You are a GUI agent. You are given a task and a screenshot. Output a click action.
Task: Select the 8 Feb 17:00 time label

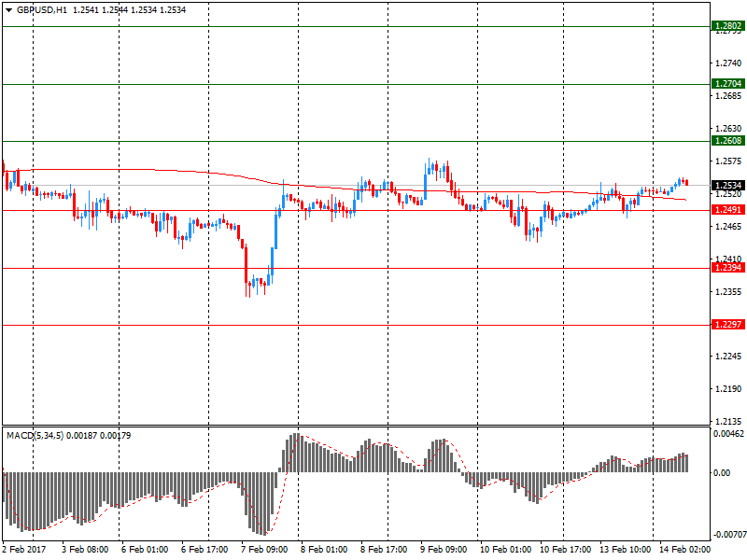384,550
